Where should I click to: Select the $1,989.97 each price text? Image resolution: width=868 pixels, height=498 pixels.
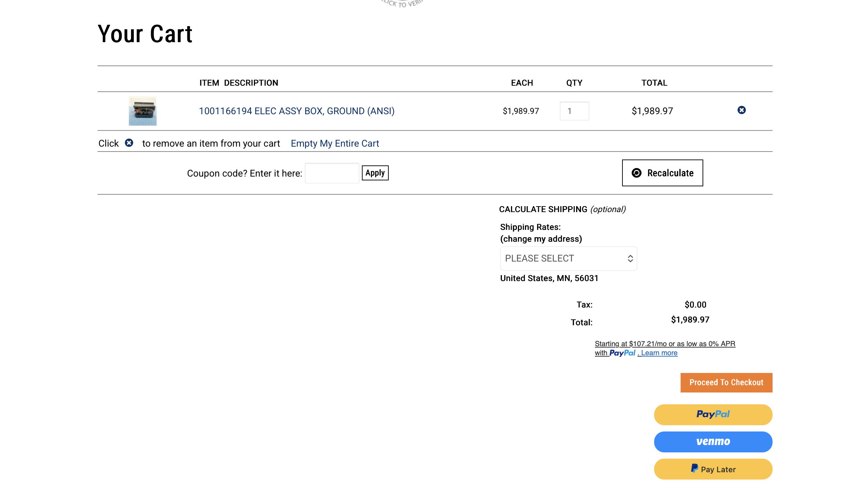pyautogui.click(x=521, y=111)
